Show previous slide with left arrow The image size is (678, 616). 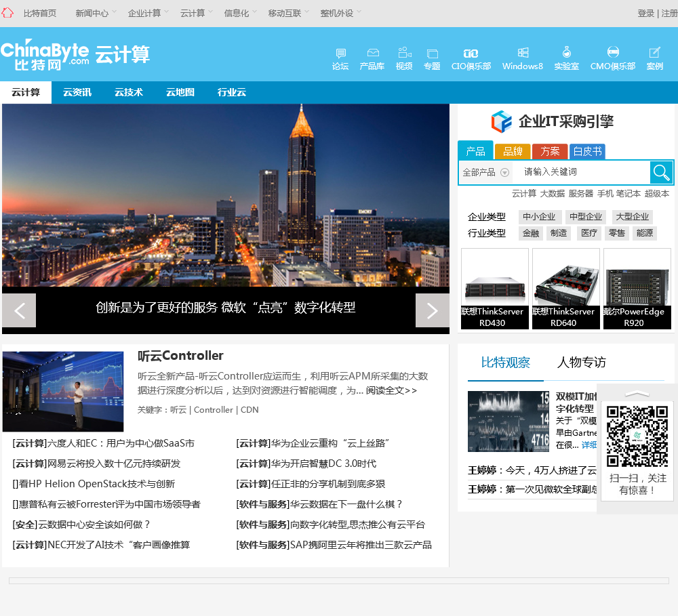[19, 310]
